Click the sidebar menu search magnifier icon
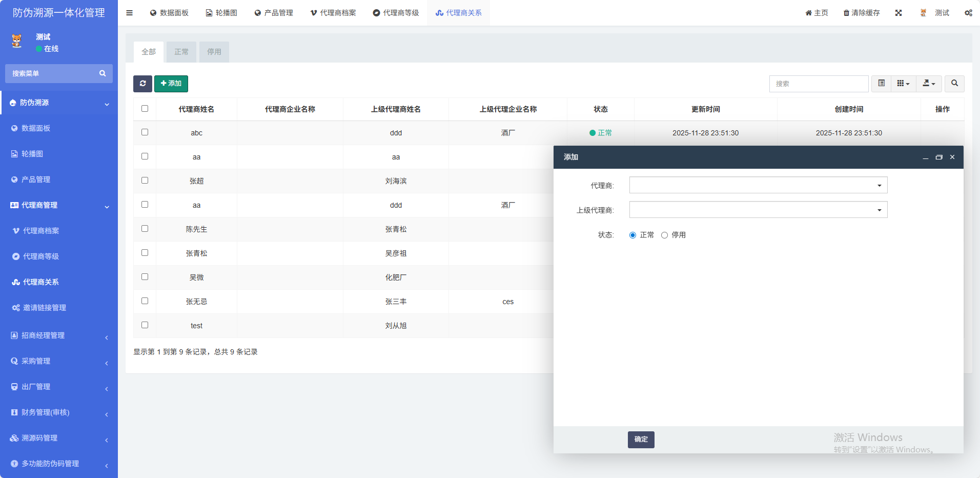Viewport: 980px width, 478px height. (x=103, y=73)
